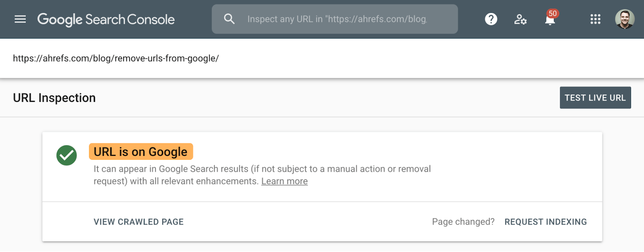Open the notifications bell
Image resolution: width=644 pixels, height=252 pixels.
click(549, 20)
